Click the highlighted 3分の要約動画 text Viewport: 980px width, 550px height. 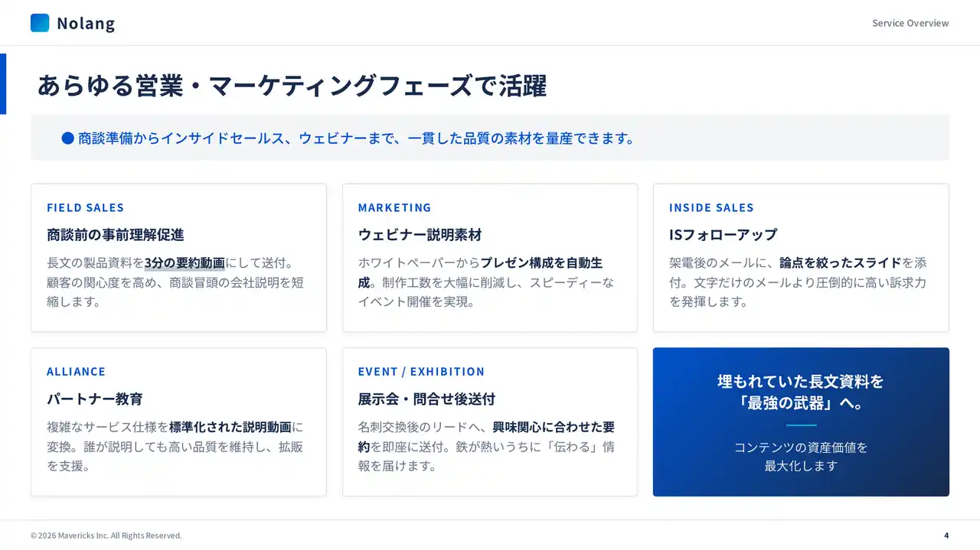185,263
